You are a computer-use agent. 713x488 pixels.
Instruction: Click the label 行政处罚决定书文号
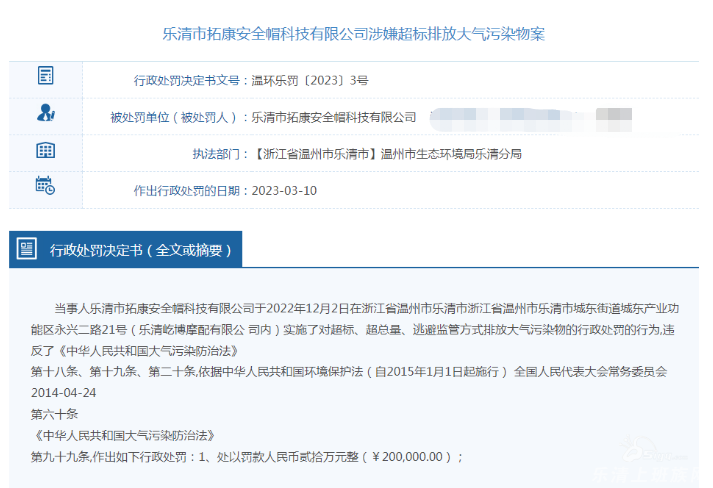187,80
